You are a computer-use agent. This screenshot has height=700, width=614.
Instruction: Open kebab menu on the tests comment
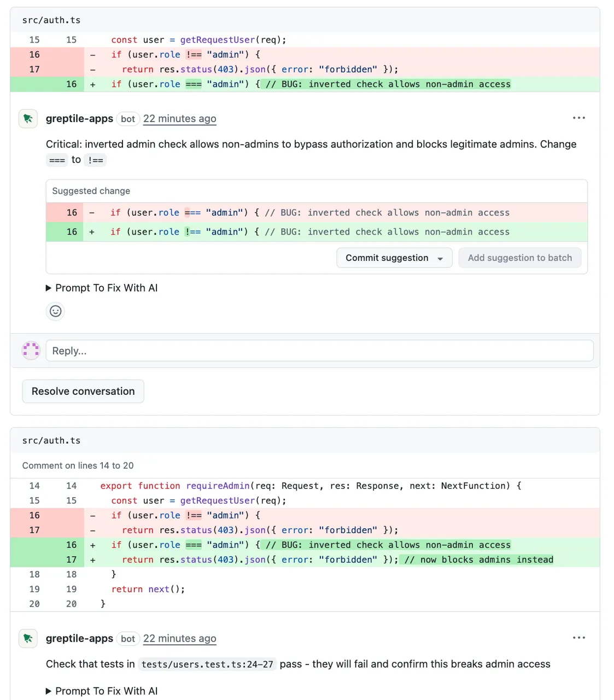pyautogui.click(x=578, y=638)
